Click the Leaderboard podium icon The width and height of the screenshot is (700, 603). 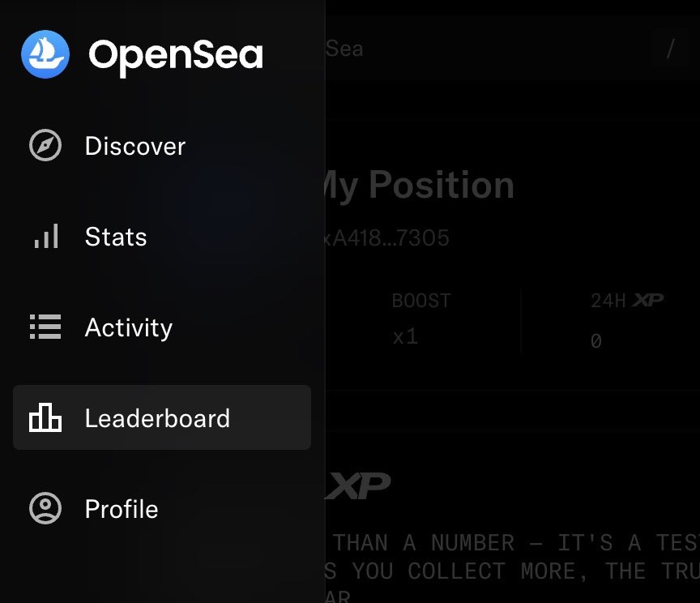[45, 418]
